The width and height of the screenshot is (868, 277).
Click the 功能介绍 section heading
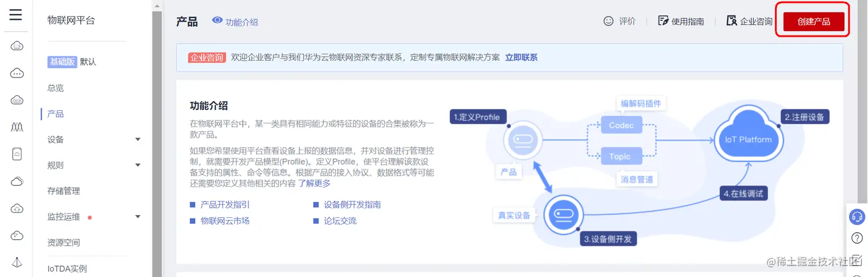209,106
